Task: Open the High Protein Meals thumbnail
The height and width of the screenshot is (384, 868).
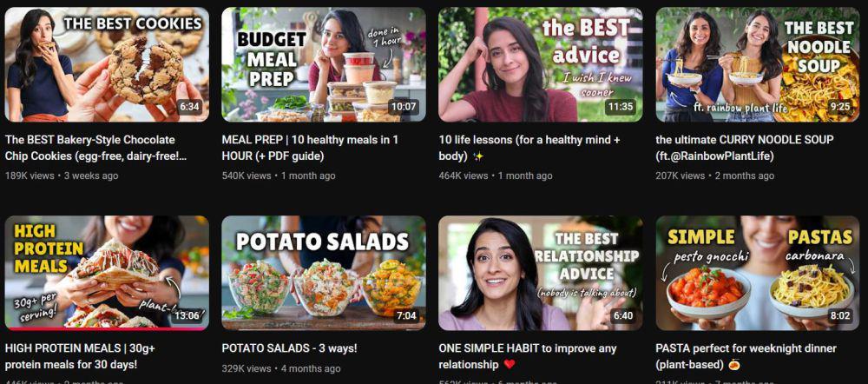Action: coord(107,273)
